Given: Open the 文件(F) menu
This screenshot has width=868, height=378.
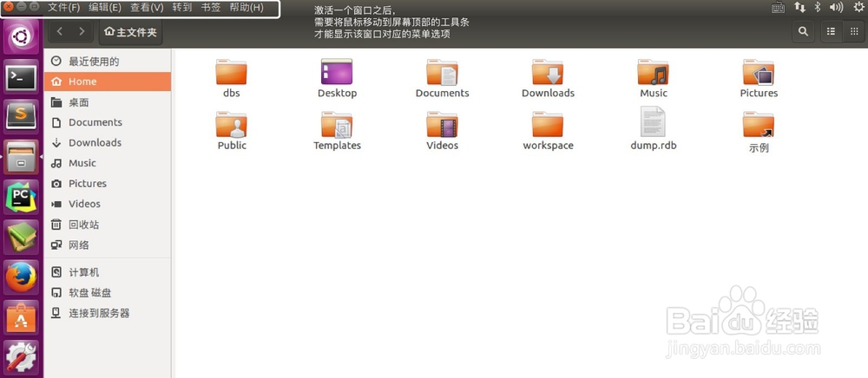Looking at the screenshot, I should 64,8.
